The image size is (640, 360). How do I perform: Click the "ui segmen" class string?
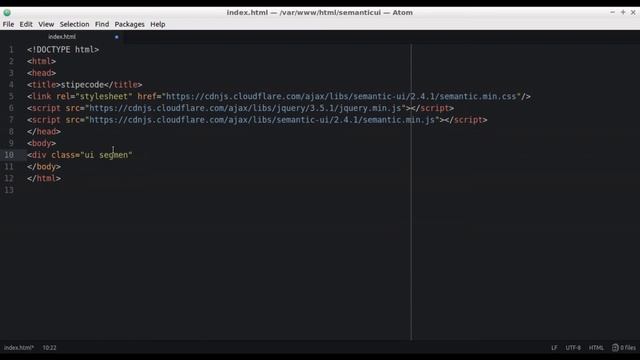click(107, 155)
